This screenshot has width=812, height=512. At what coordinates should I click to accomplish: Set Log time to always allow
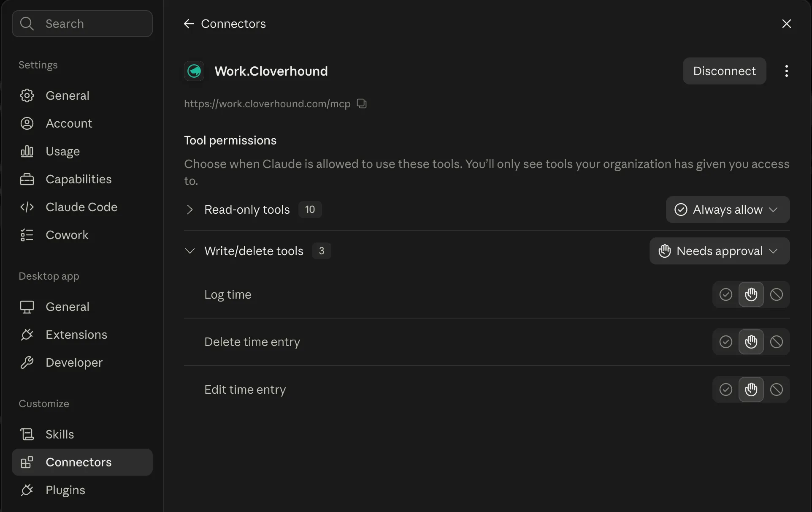pyautogui.click(x=725, y=294)
